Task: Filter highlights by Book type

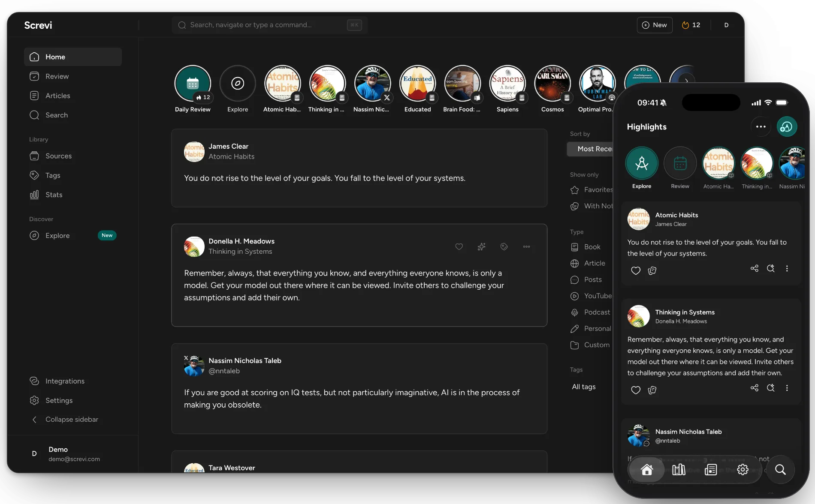Action: pyautogui.click(x=586, y=247)
